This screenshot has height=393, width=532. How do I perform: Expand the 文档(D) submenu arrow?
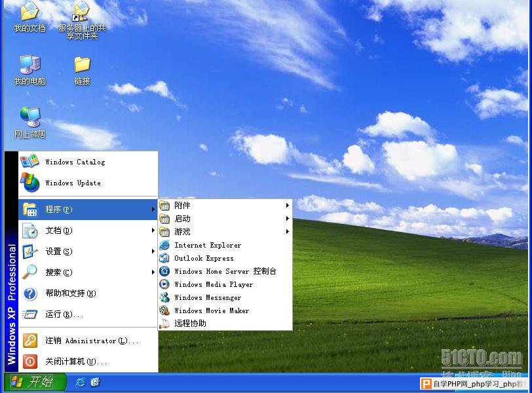click(x=153, y=231)
